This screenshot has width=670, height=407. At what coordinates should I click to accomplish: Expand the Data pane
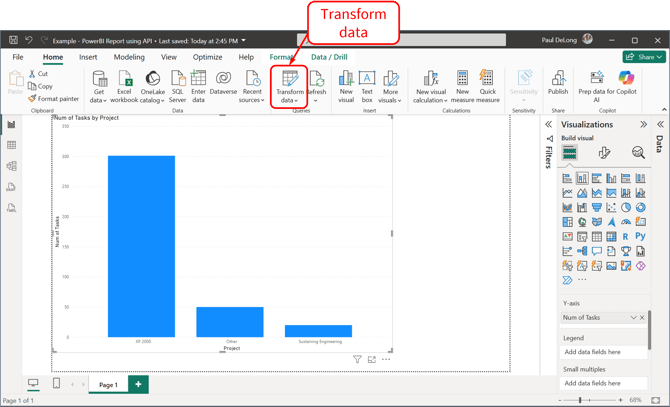pos(661,124)
